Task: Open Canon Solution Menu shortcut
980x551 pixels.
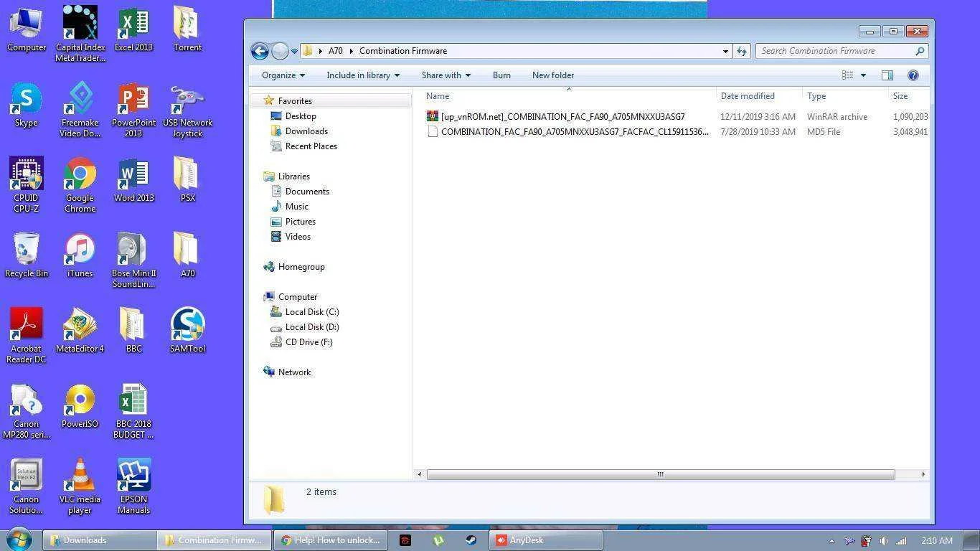Action: [27, 486]
